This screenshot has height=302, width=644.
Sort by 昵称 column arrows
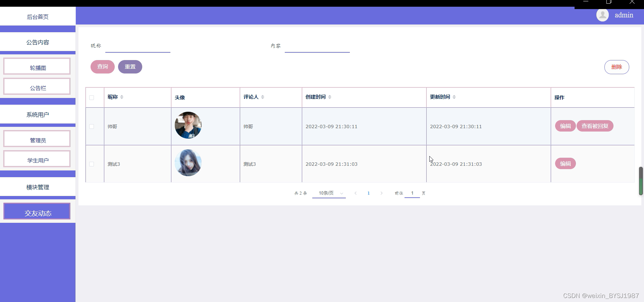pos(122,97)
